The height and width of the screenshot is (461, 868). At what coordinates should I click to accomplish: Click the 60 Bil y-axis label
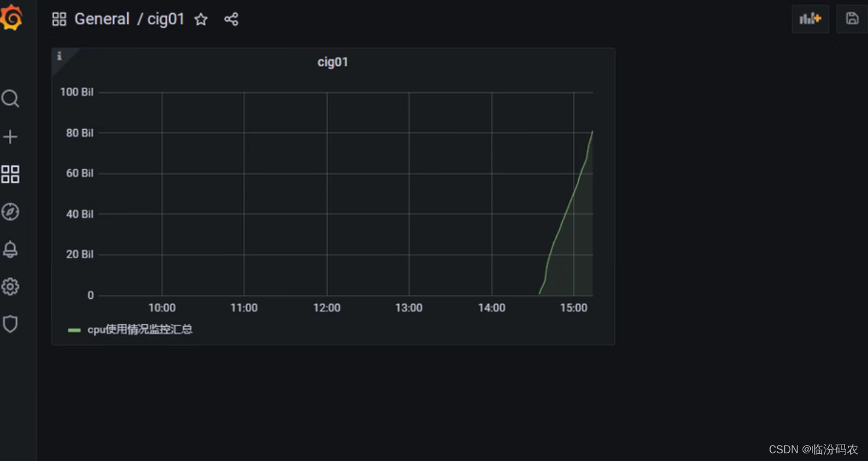click(x=80, y=173)
